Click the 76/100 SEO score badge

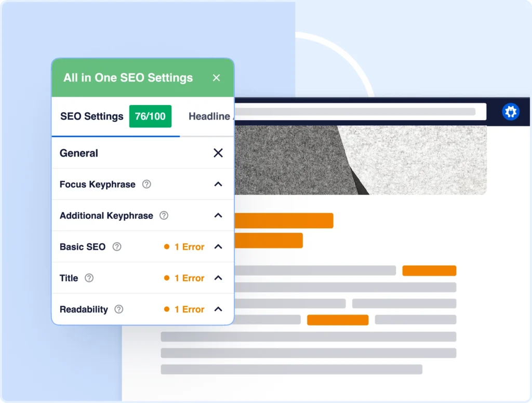point(151,116)
